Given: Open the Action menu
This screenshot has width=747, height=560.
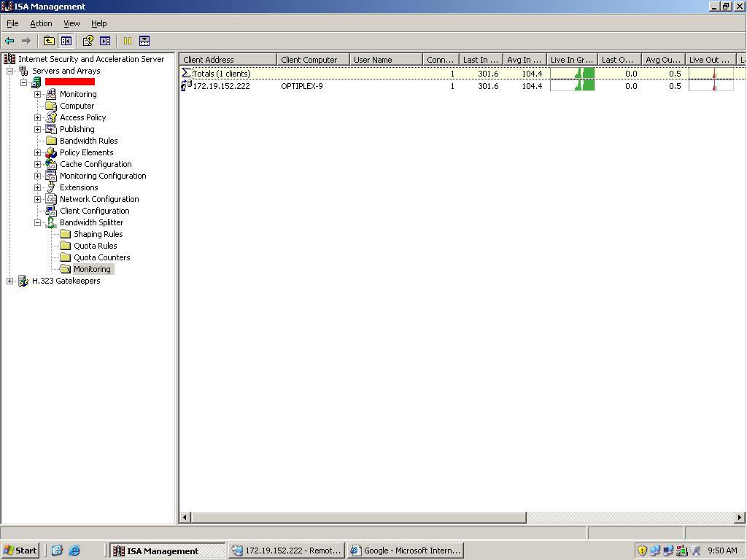Looking at the screenshot, I should pos(41,23).
